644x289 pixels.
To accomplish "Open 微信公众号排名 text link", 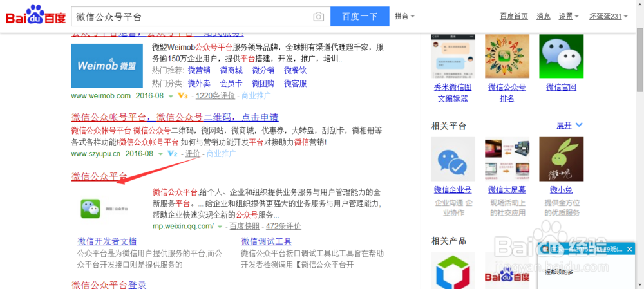I will 507,93.
